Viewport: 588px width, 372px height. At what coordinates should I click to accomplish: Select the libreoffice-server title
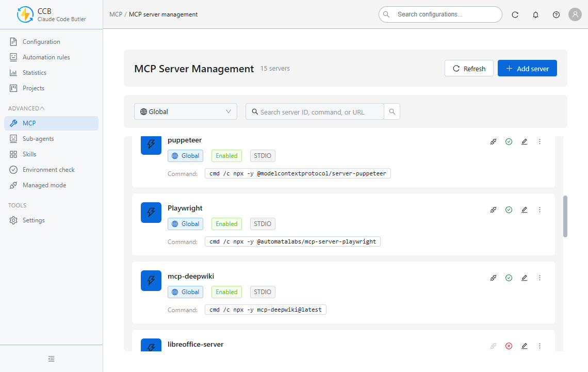point(195,344)
